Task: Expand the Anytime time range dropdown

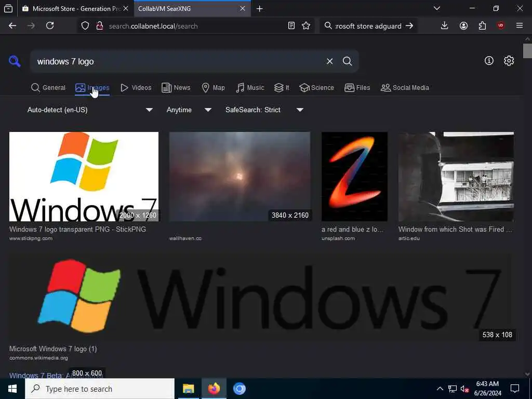Action: (189, 110)
